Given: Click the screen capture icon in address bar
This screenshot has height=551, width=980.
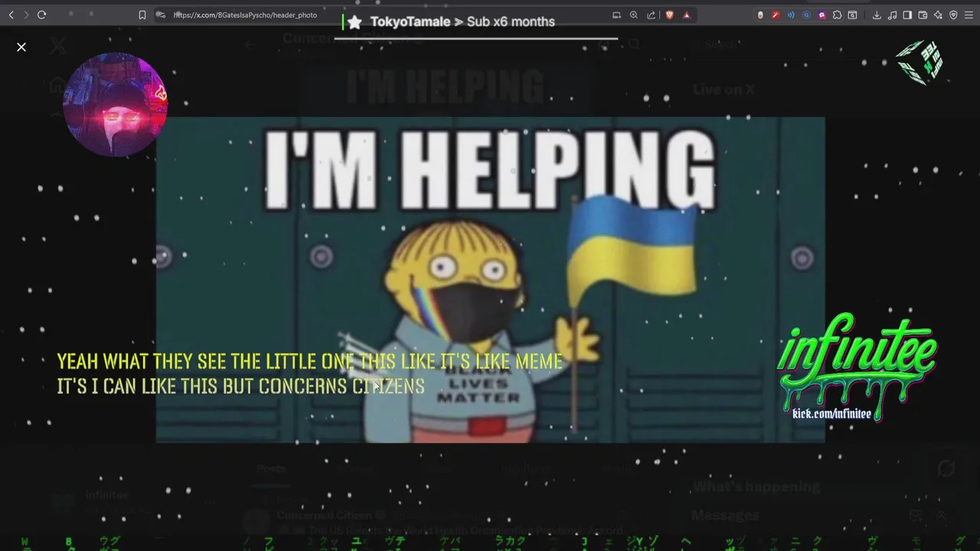Looking at the screenshot, I should point(616,15).
